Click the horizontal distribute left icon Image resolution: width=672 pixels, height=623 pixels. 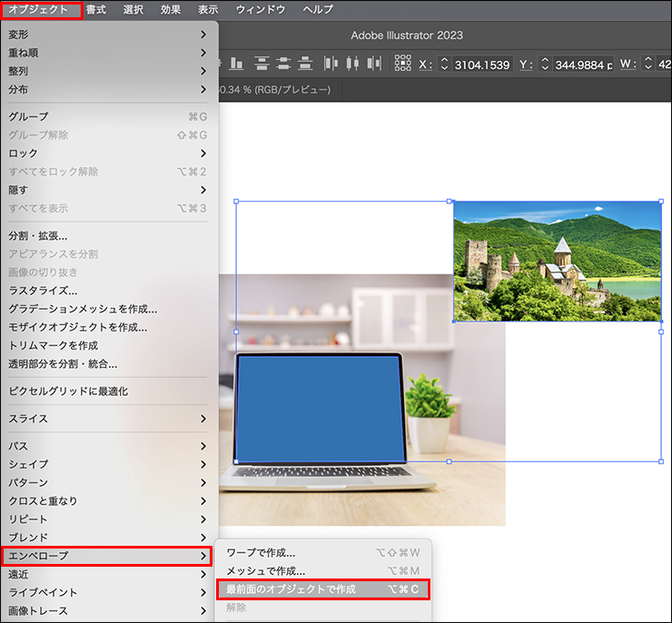coord(331,64)
